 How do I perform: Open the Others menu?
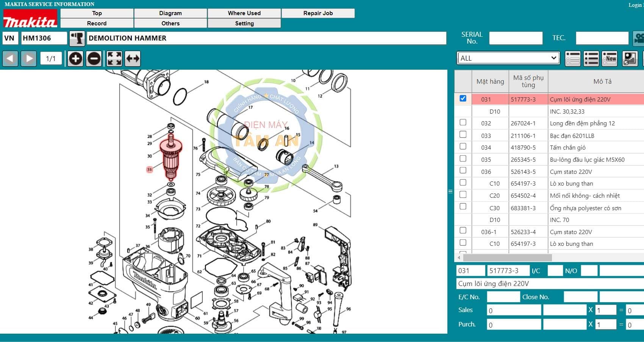(x=170, y=23)
